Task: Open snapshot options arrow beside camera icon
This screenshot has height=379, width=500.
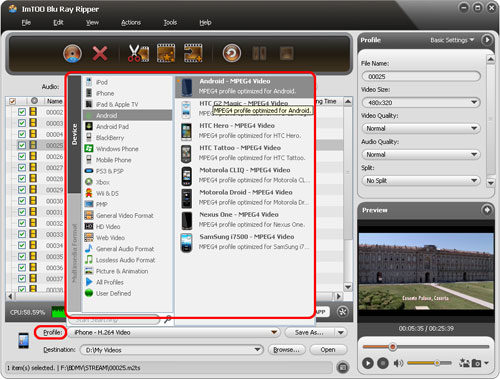Action: (x=486, y=363)
